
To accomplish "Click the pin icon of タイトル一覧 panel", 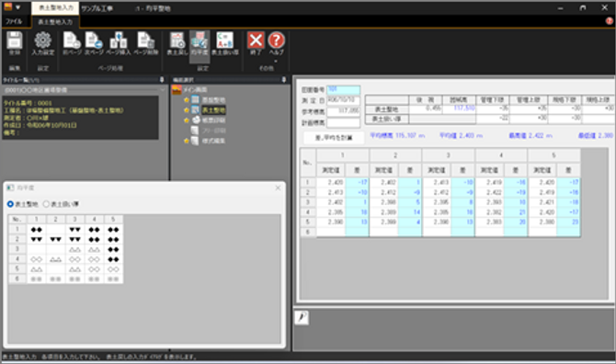I will [x=162, y=80].
